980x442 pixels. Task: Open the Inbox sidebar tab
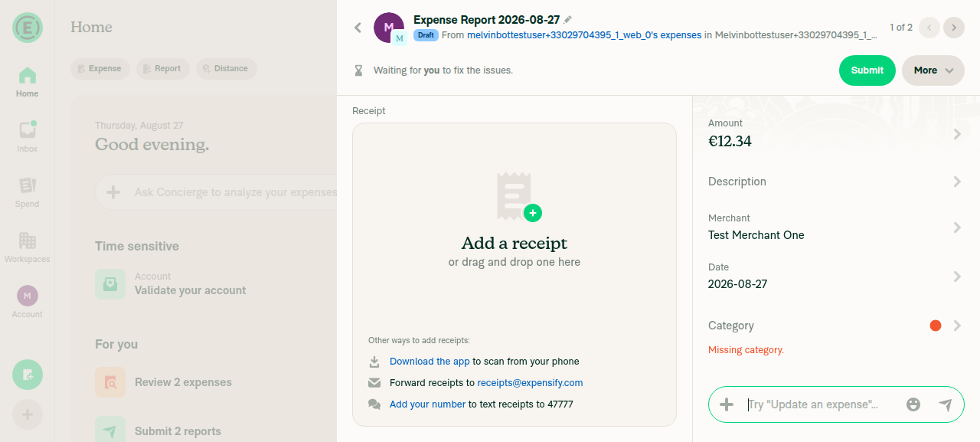pos(27,138)
